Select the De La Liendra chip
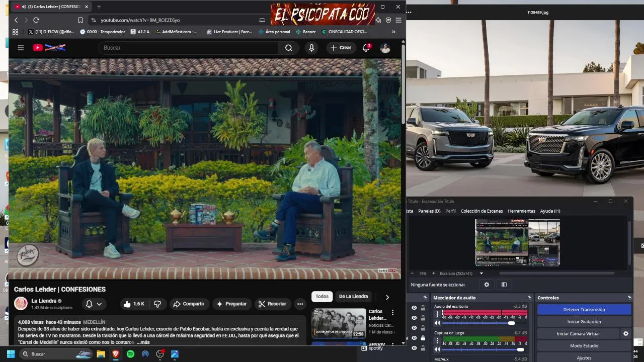 [x=353, y=297]
